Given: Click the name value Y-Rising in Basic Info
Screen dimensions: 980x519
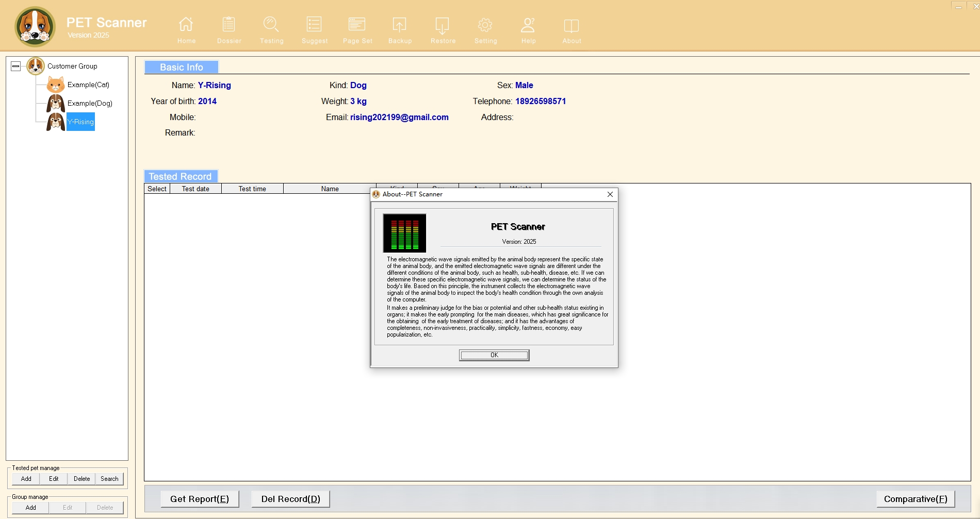Looking at the screenshot, I should click(215, 85).
